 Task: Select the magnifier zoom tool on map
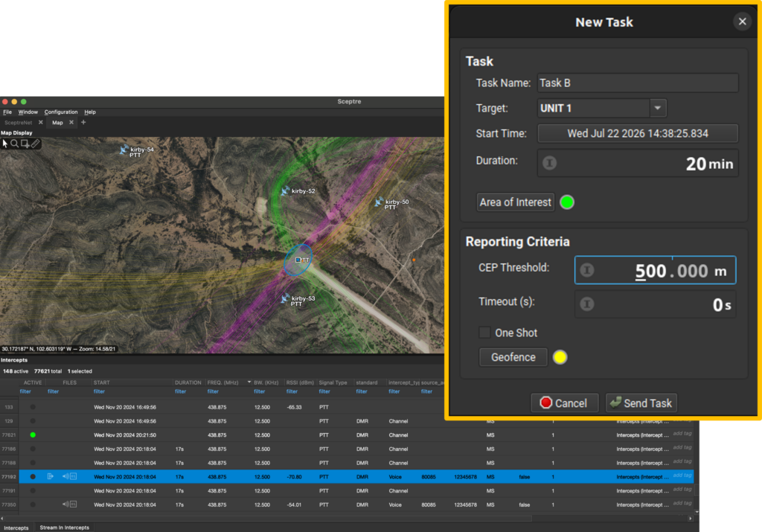coord(15,144)
